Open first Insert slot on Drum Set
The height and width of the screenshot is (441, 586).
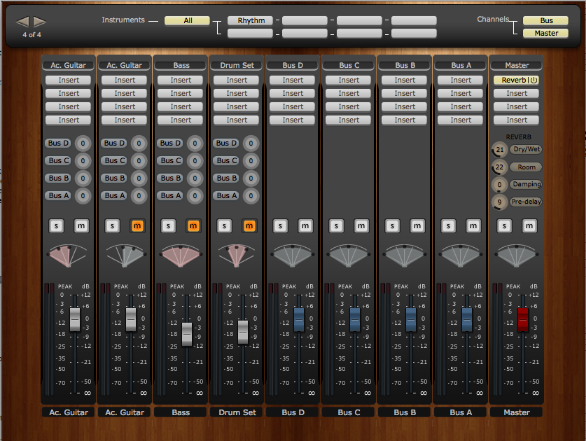point(237,80)
